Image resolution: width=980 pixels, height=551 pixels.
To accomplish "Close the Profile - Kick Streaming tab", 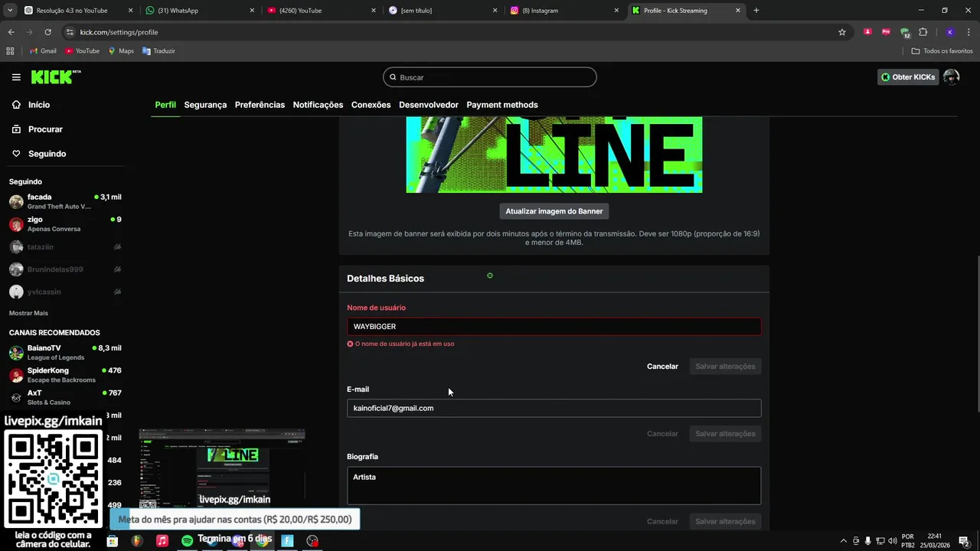I will [738, 11].
